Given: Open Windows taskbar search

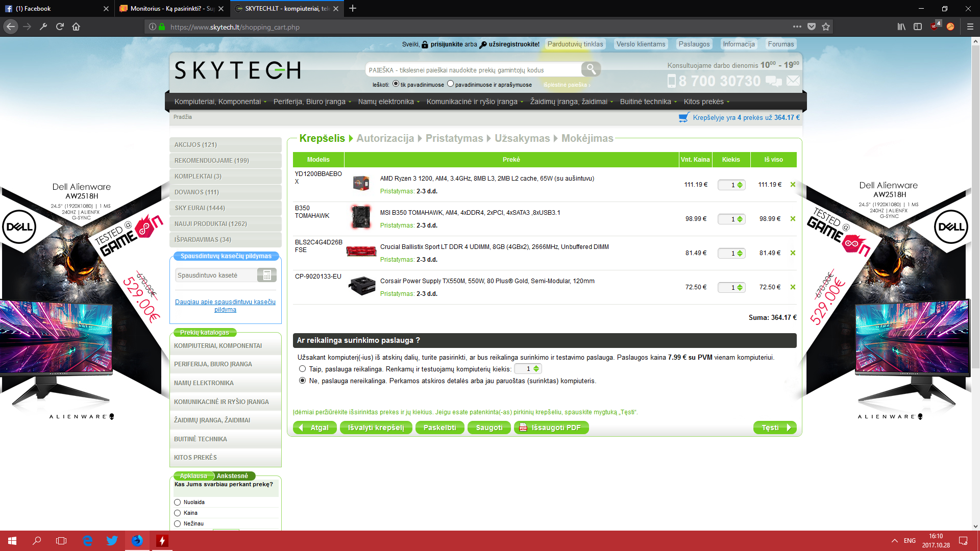Looking at the screenshot, I should [x=37, y=541].
